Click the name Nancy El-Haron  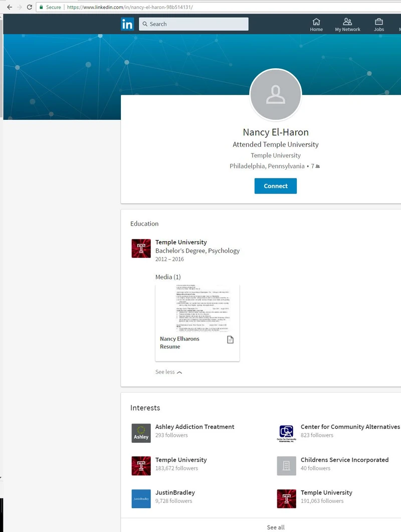coord(276,132)
